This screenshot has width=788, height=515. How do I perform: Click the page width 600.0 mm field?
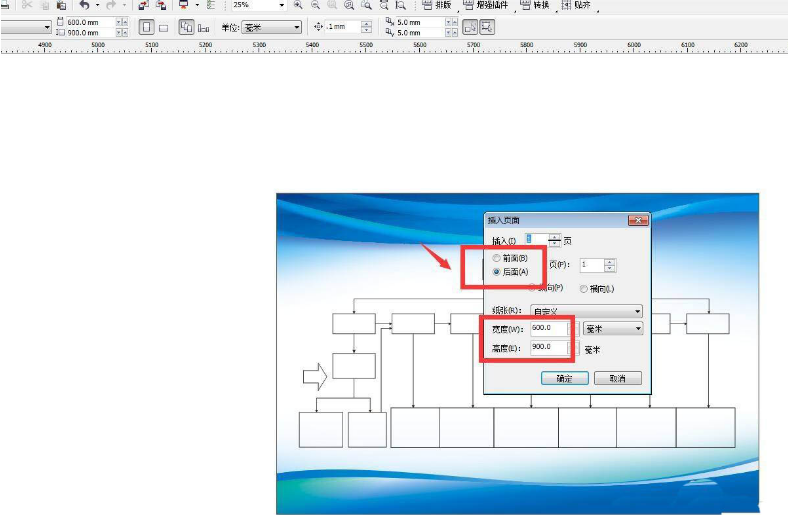click(90, 22)
